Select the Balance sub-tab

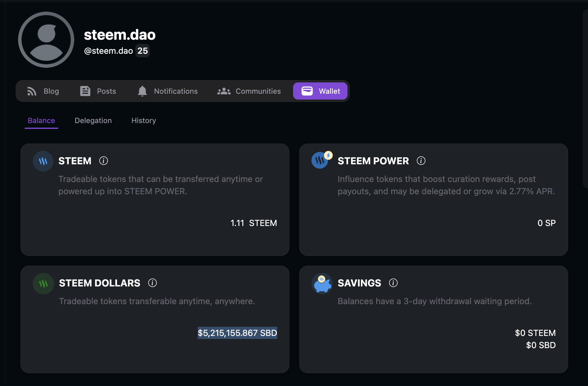point(41,121)
